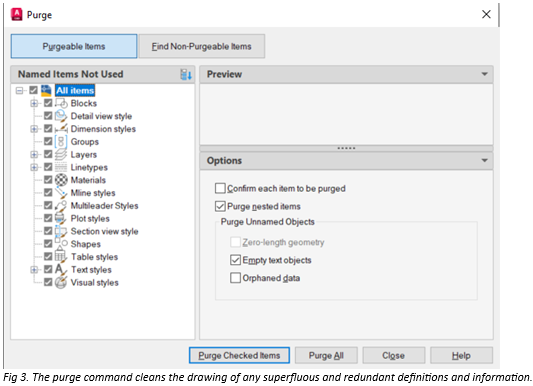Screen dimensions: 533x386
Task: Select Visual styles tree label
Action: click(94, 282)
